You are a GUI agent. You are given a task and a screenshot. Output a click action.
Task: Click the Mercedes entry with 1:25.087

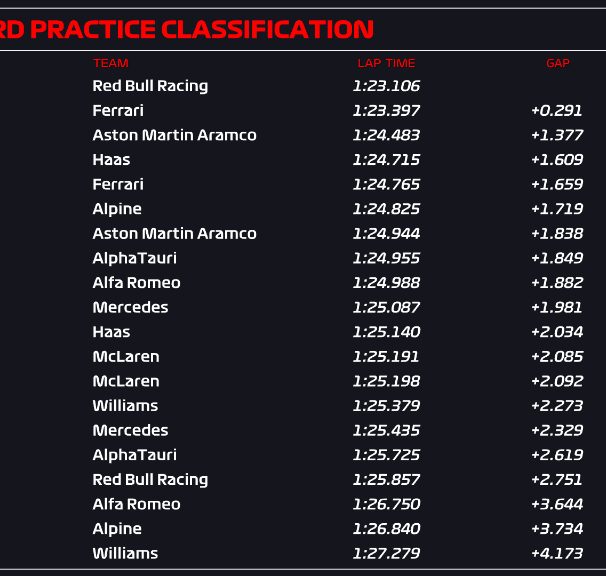click(130, 307)
